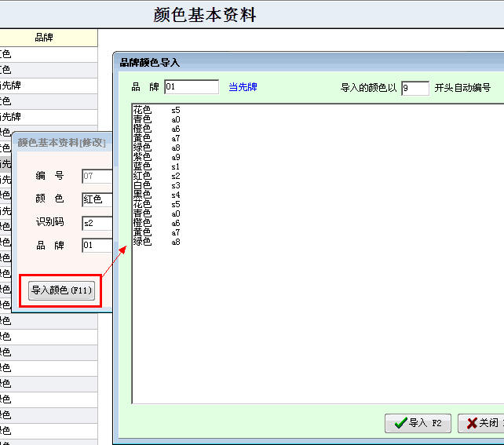Select the first 橙色 a6 line in the list
Screen dimensions: 504x445
pos(156,129)
